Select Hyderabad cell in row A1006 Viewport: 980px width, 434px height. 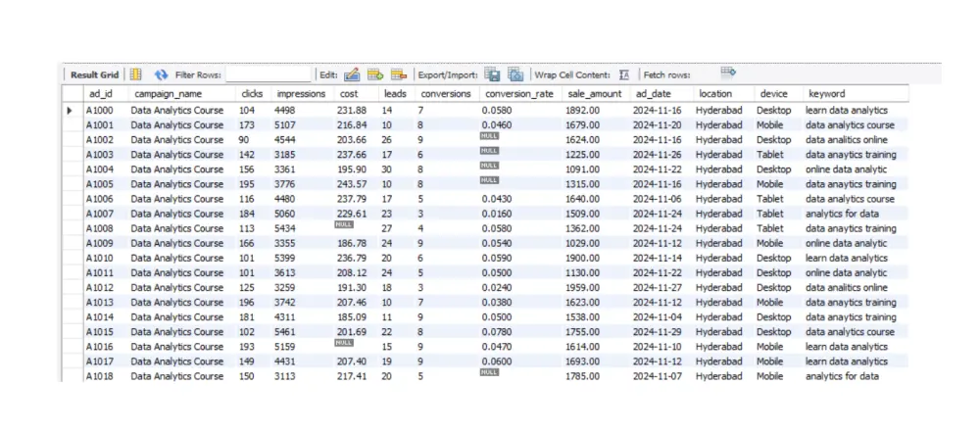719,199
